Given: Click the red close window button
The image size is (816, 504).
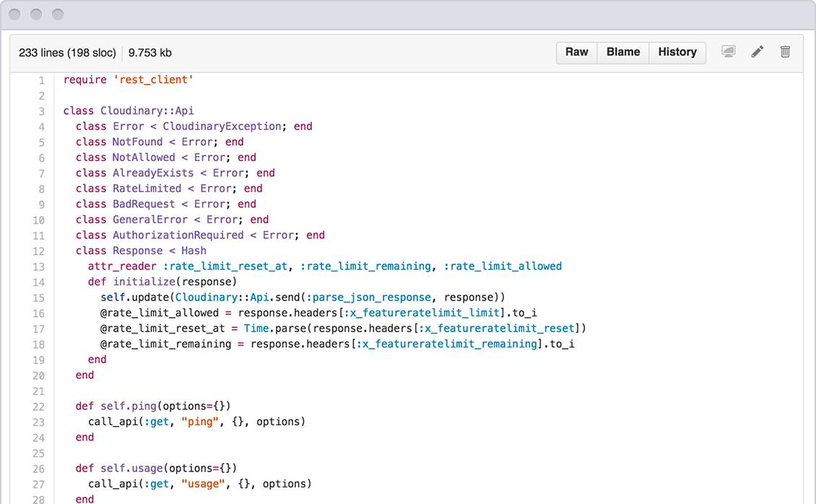Looking at the screenshot, I should pyautogui.click(x=14, y=14).
